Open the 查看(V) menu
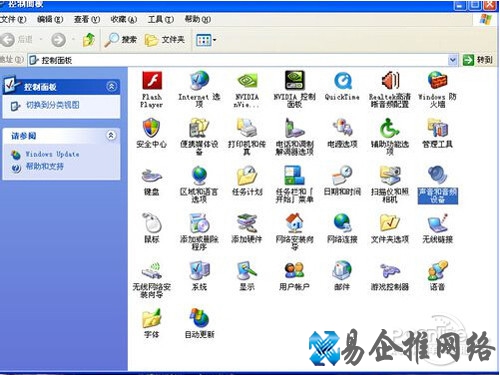Image resolution: width=500 pixels, height=375 pixels. pos(87,19)
